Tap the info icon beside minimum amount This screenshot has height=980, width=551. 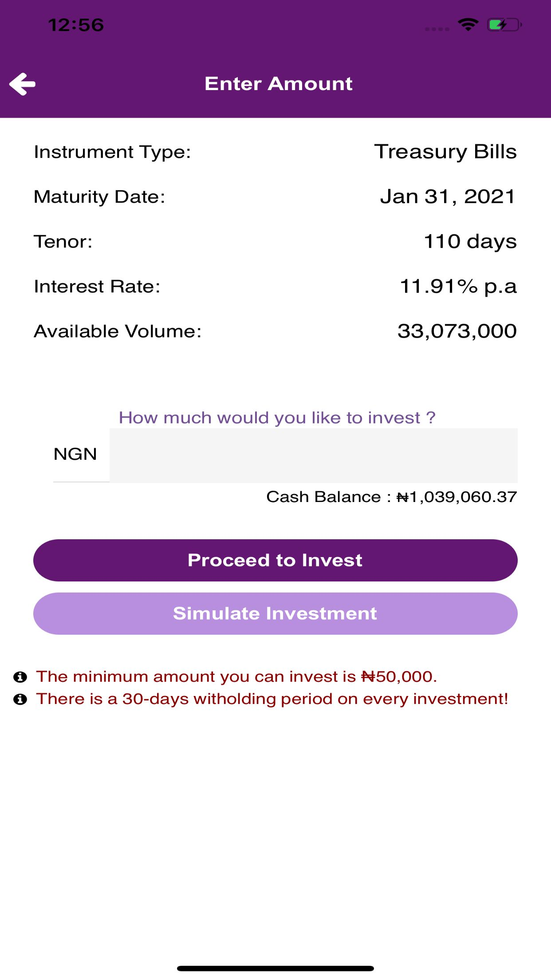pyautogui.click(x=20, y=677)
